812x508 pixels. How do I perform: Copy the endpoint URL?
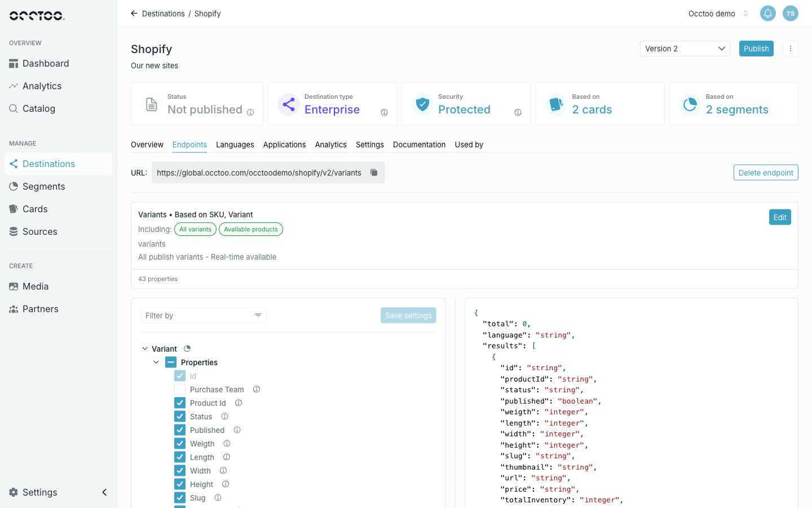[374, 173]
